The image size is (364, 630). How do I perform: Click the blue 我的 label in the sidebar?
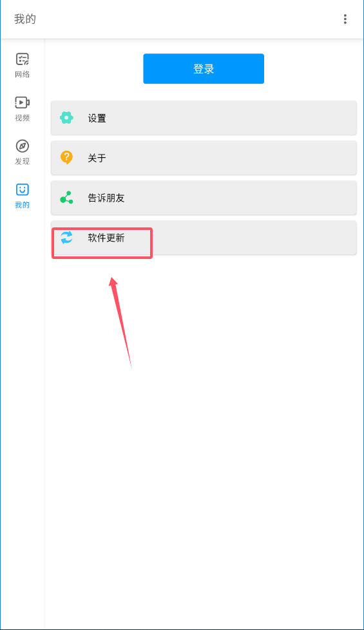coord(22,205)
